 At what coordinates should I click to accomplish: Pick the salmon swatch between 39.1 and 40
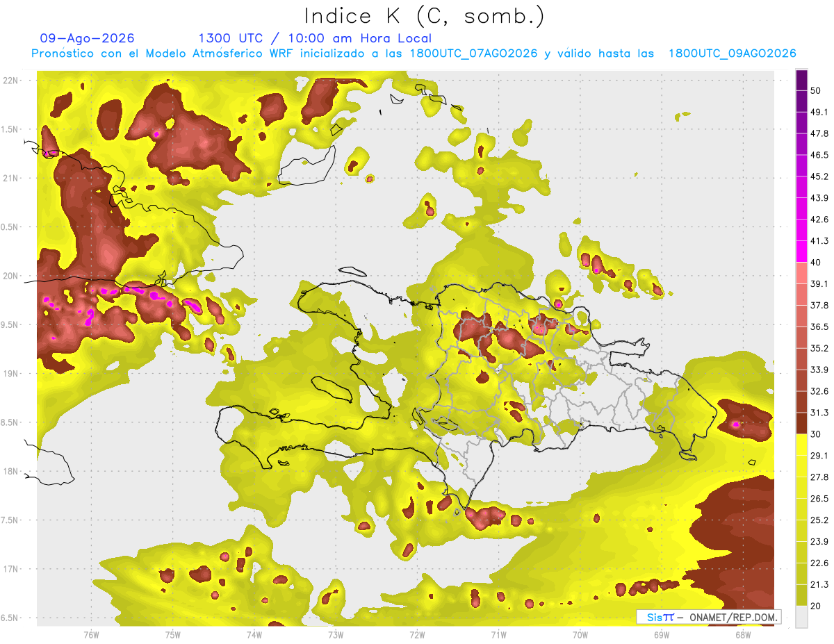[801, 273]
